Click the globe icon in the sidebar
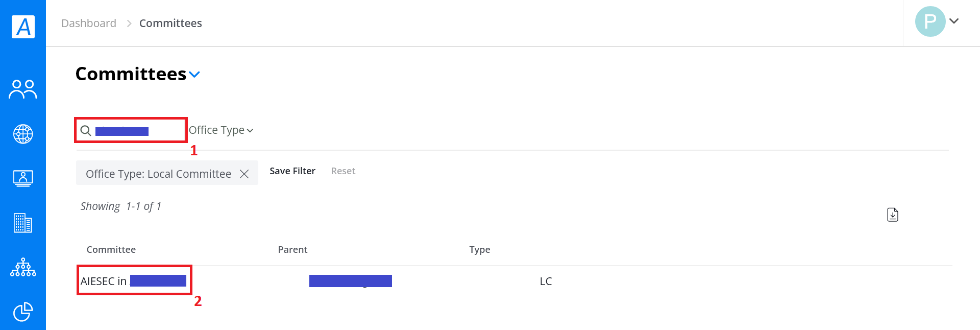Screen dimensions: 980x330 [x=23, y=134]
